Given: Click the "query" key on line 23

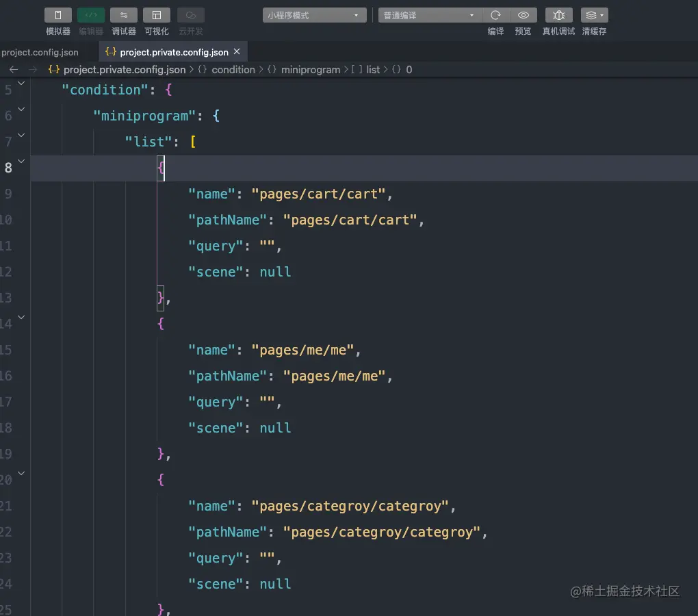Looking at the screenshot, I should (216, 558).
